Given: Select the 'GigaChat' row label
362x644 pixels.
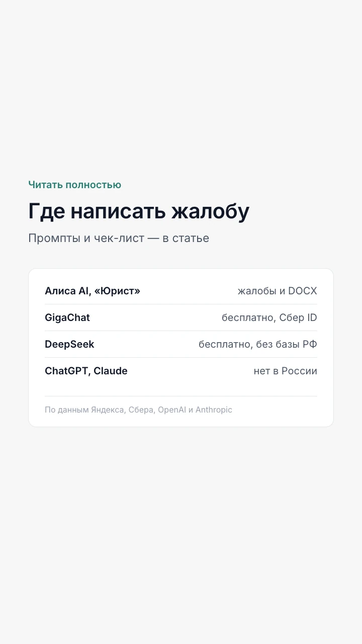Looking at the screenshot, I should [67, 317].
